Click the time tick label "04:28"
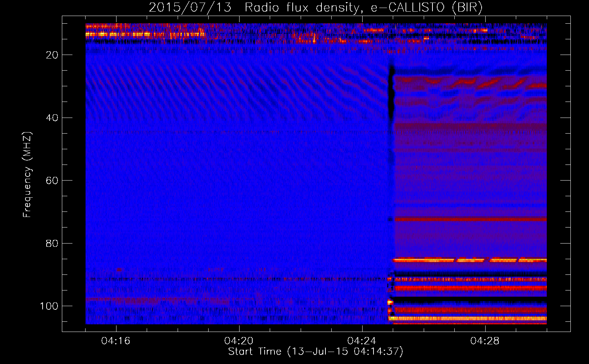 tap(485, 341)
